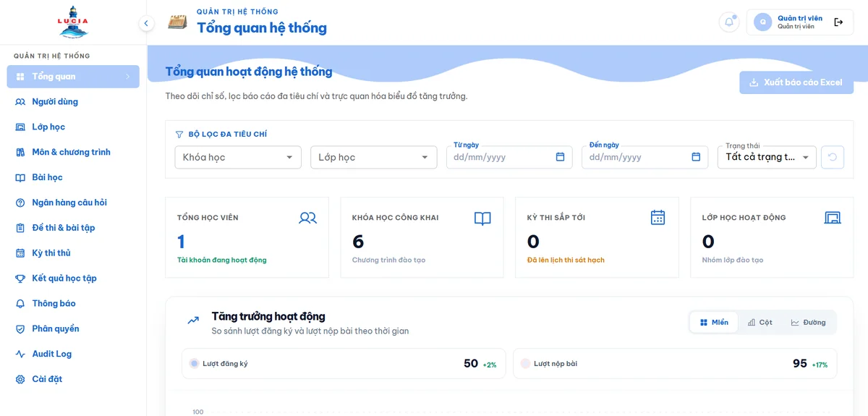
Task: Click the Audit Log pulse icon
Action: (20, 355)
